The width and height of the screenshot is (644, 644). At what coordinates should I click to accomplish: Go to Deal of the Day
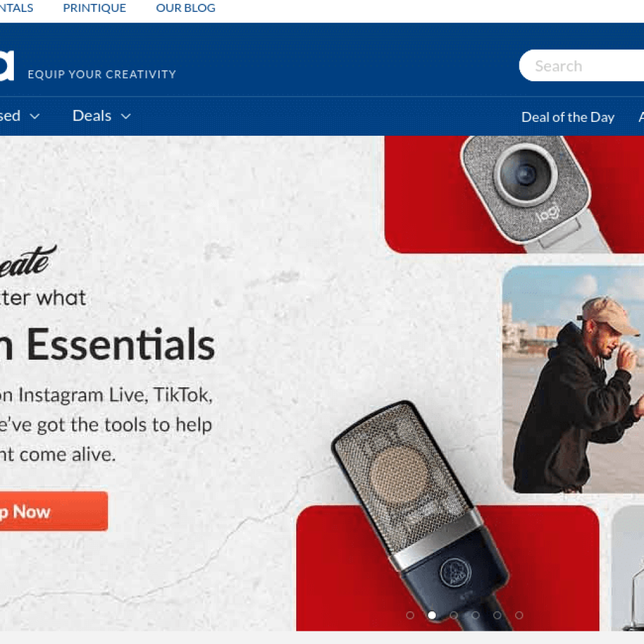(x=568, y=117)
